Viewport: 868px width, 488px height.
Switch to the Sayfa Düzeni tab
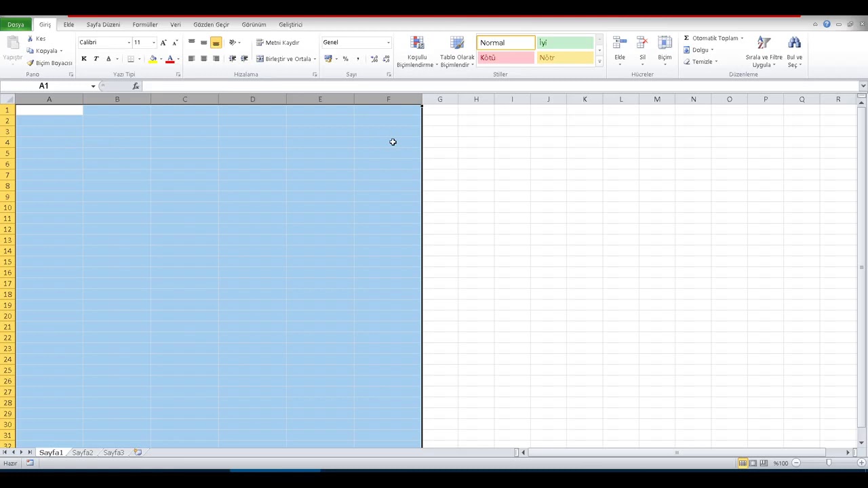pos(103,24)
